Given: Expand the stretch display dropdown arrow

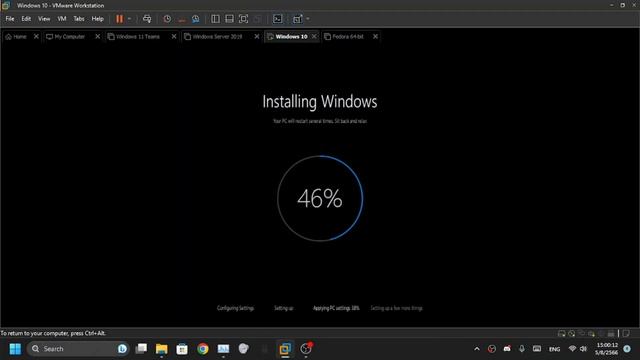Looking at the screenshot, I should (x=308, y=19).
